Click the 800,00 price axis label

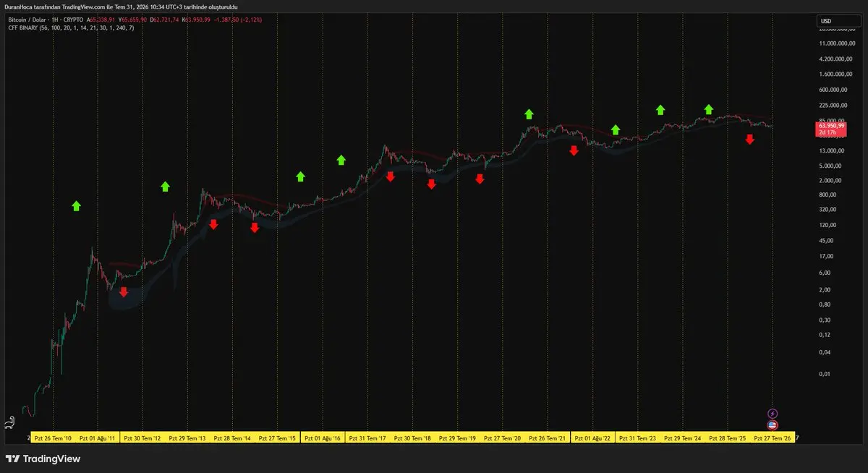click(x=827, y=195)
